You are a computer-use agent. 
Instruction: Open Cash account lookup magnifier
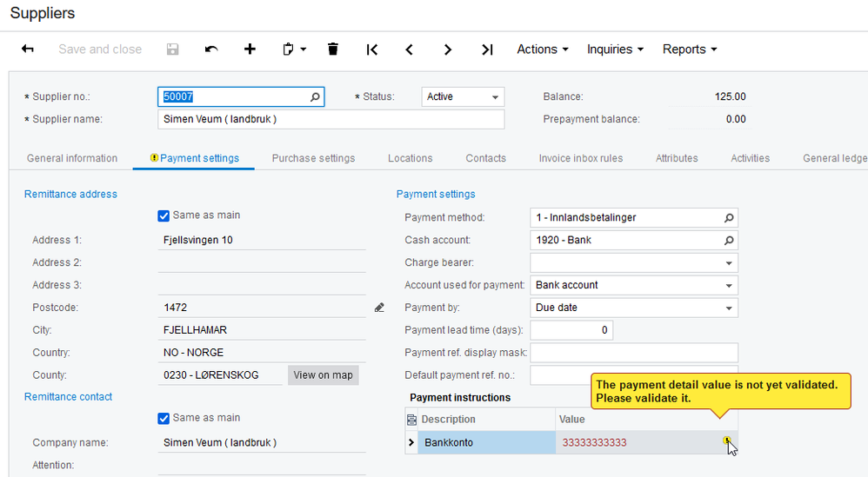click(x=729, y=241)
